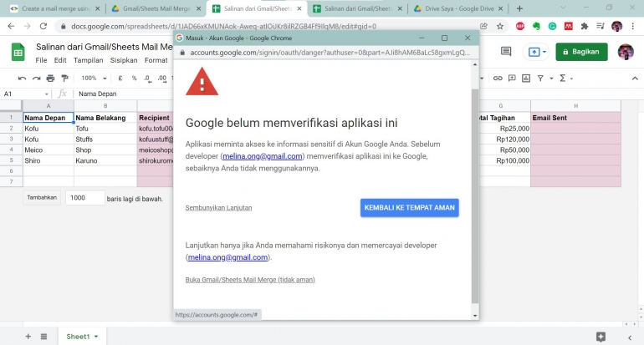Open the Sisipkan menu

(124, 60)
